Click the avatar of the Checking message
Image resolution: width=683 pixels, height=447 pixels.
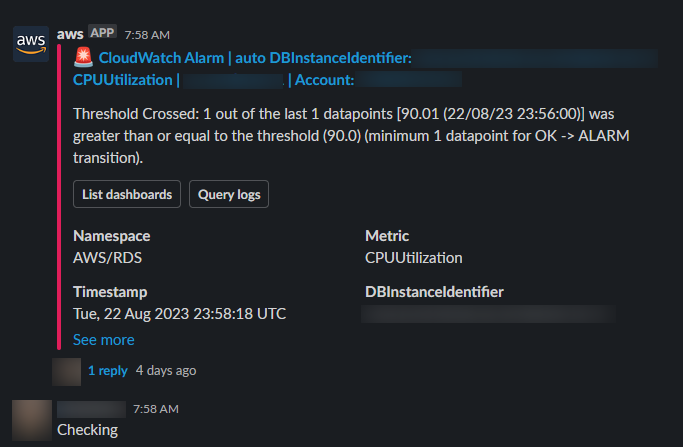(x=31, y=419)
